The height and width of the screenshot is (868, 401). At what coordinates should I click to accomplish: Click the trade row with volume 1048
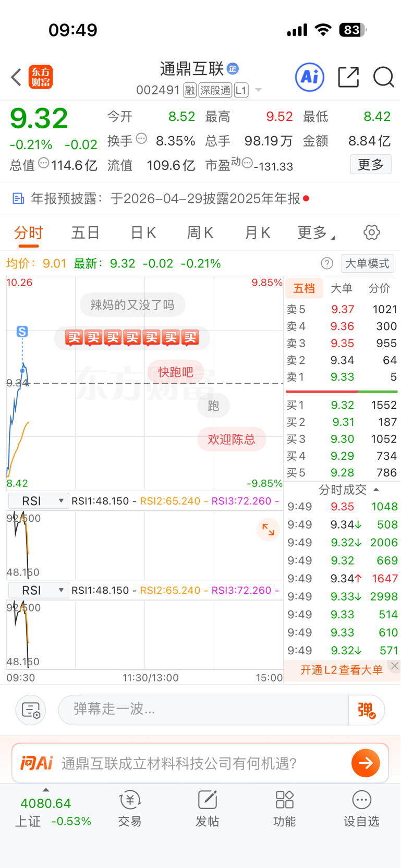point(342,506)
